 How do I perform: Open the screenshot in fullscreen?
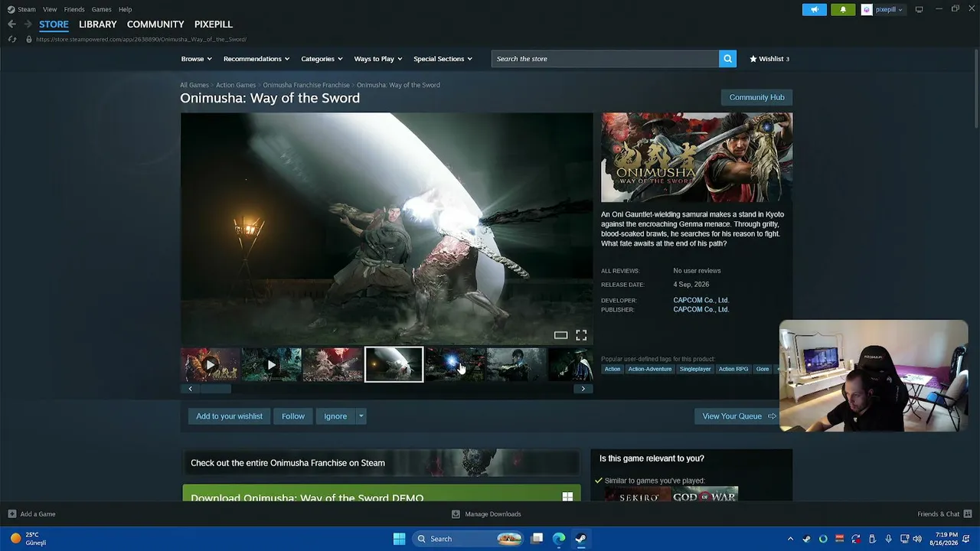click(x=581, y=335)
